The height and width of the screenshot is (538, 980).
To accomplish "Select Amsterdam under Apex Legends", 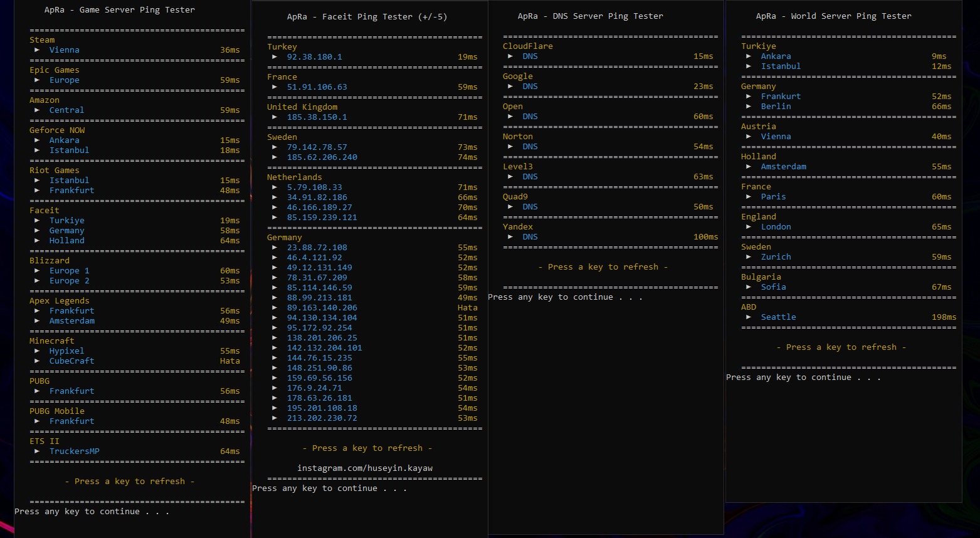I will coord(72,321).
